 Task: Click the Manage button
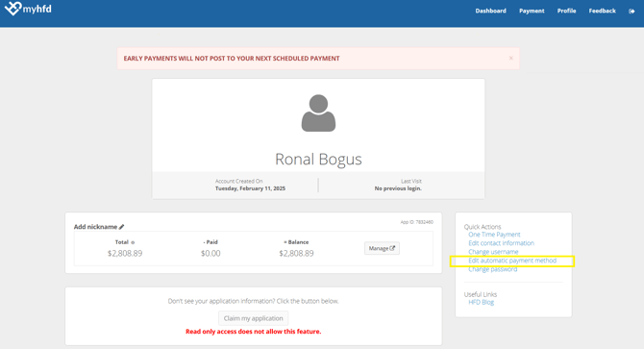click(382, 248)
